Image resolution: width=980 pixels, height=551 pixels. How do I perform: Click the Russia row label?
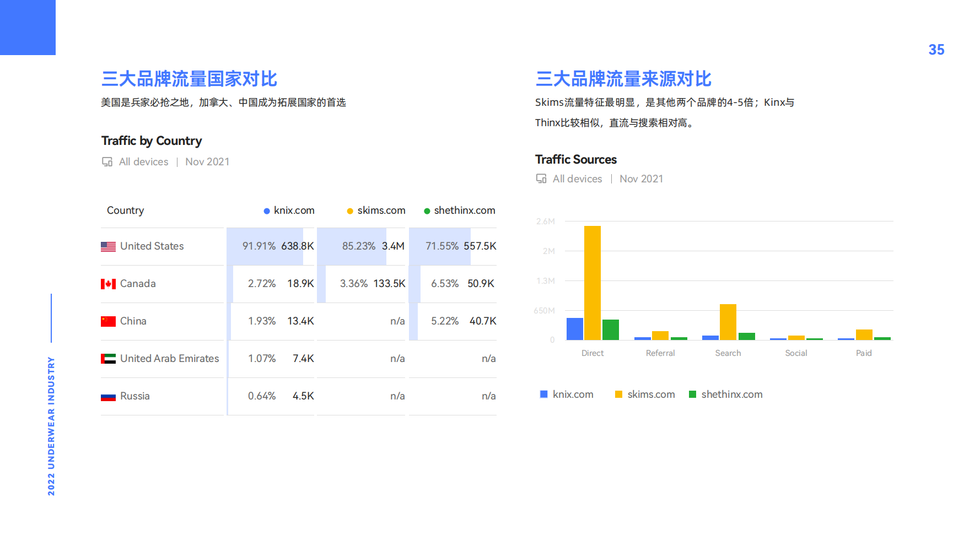click(x=135, y=396)
